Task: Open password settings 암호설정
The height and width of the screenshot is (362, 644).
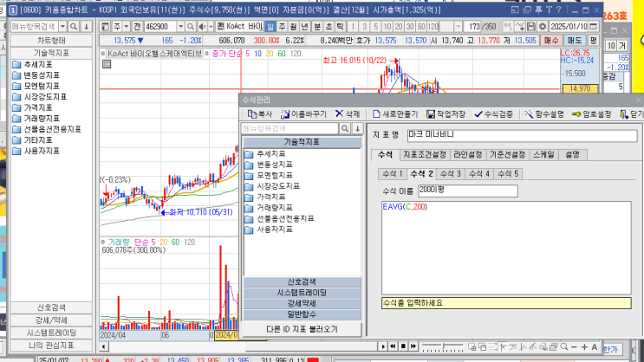Action: (592, 114)
